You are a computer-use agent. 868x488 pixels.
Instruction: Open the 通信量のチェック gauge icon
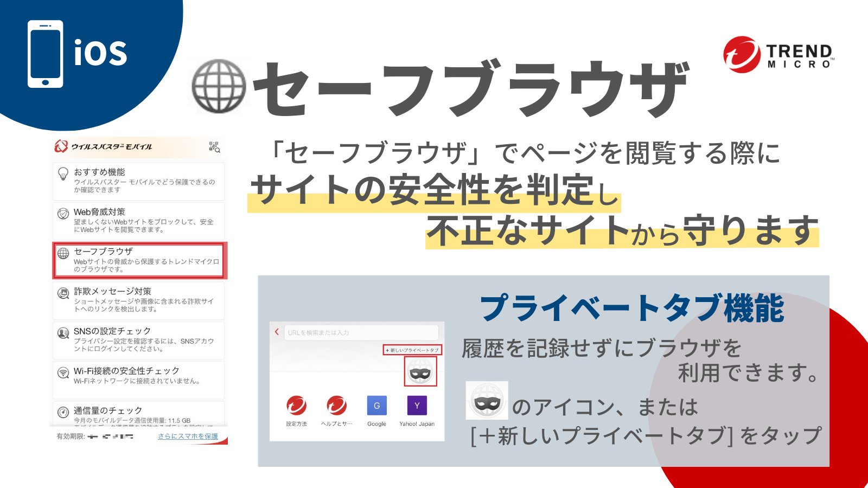63,412
